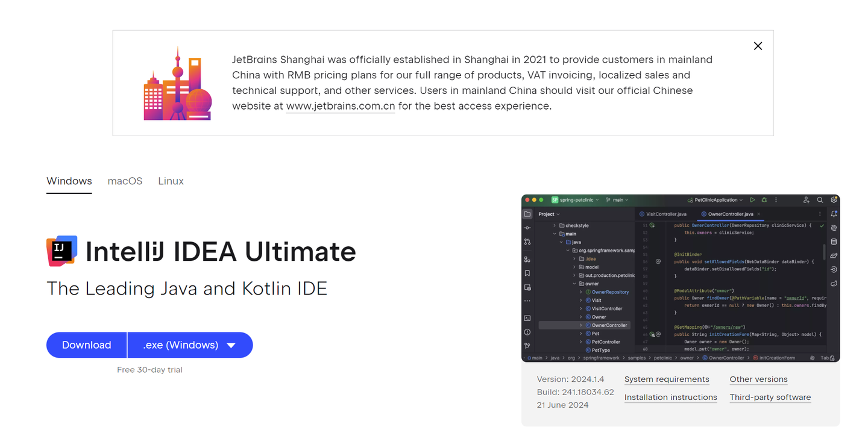Open the Installation instructions link
The width and height of the screenshot is (868, 427).
pyautogui.click(x=671, y=397)
